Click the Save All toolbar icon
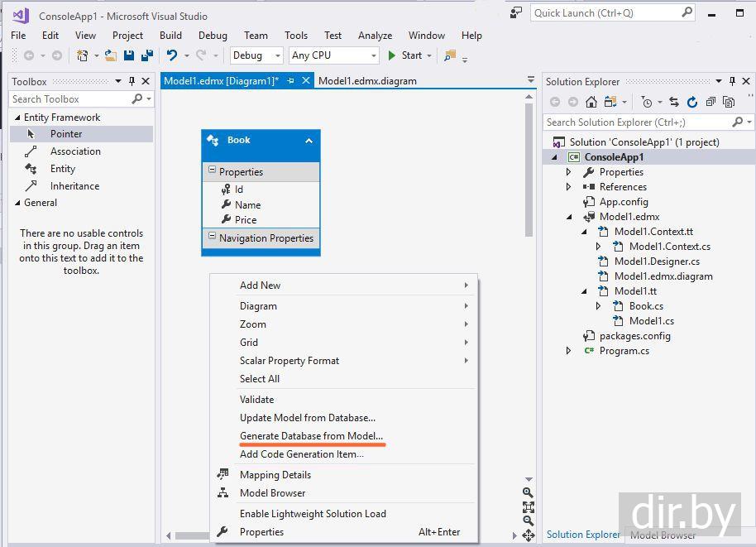This screenshot has width=756, height=547. (x=147, y=55)
